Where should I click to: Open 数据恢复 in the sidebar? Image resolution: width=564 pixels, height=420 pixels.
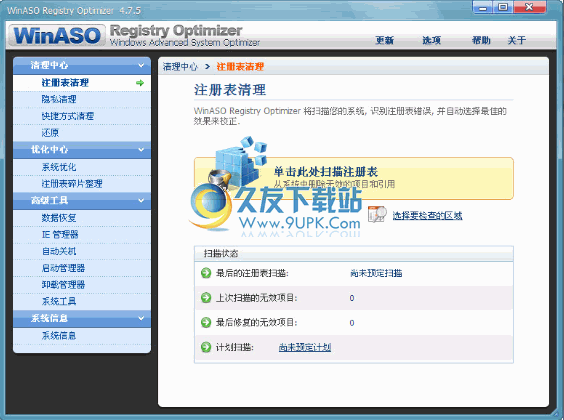tap(82, 218)
